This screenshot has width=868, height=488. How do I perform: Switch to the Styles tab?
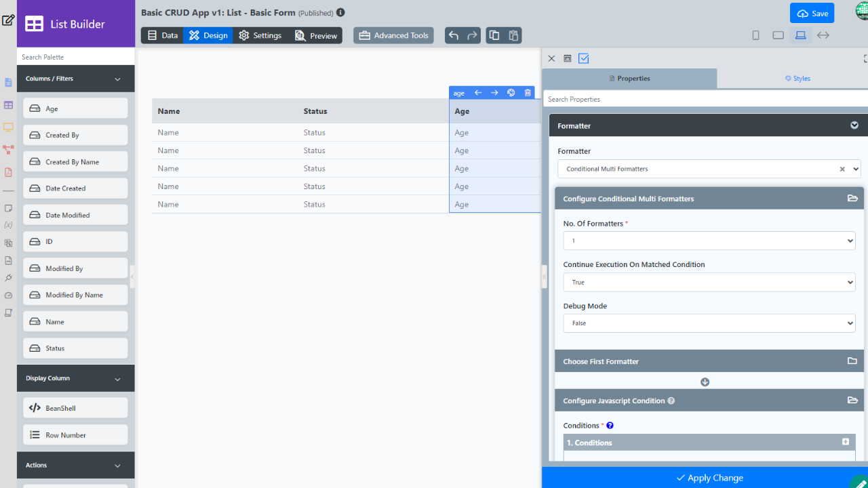[x=797, y=79]
